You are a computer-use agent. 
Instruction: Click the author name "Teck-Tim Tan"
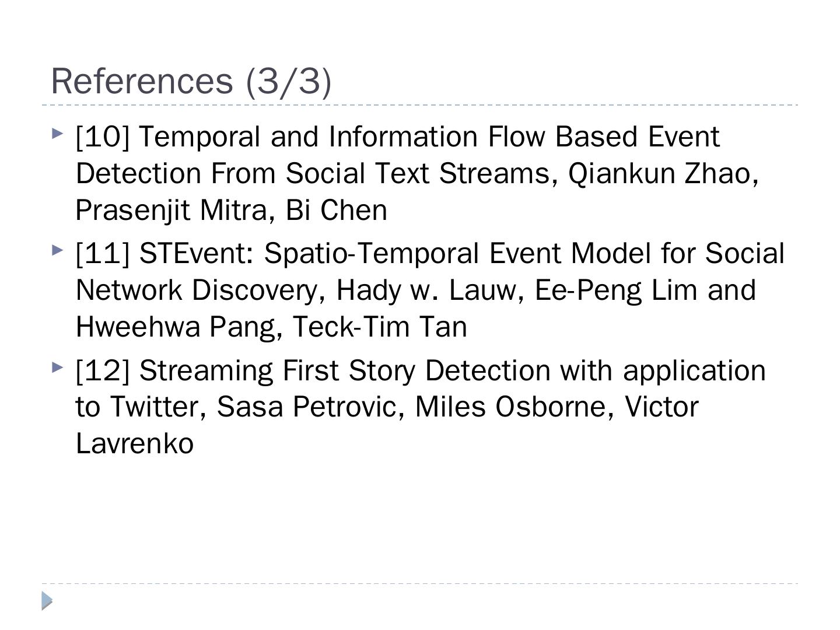tap(379, 327)
